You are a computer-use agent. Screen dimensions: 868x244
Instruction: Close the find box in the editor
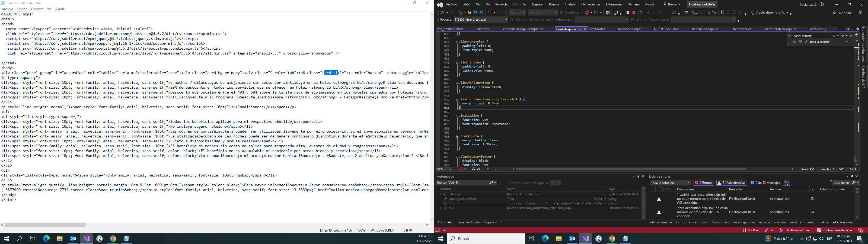pos(851,36)
